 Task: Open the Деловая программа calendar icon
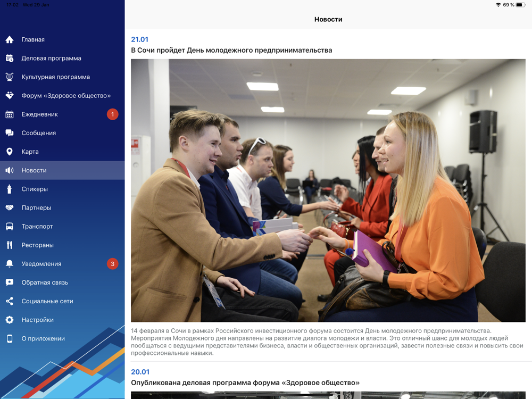(x=10, y=59)
